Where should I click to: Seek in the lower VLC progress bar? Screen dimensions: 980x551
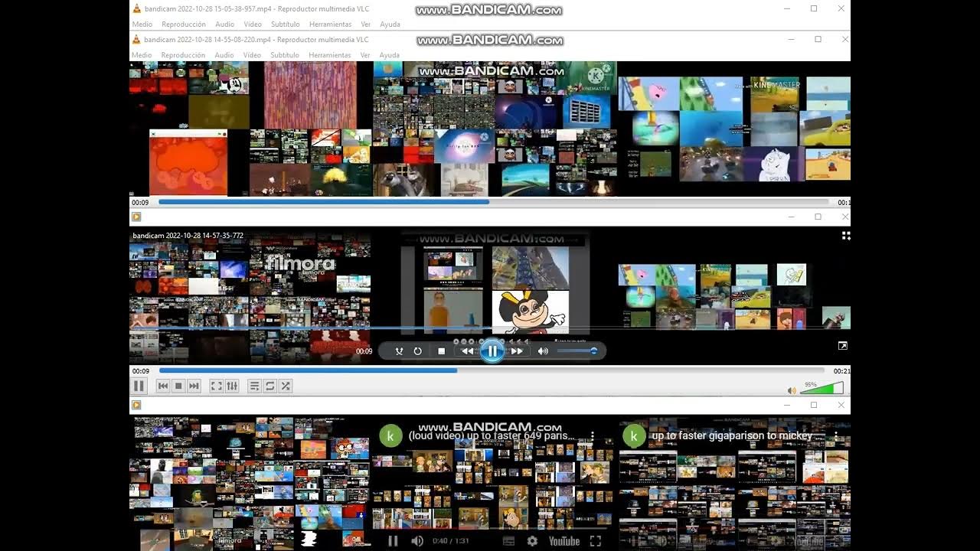(x=492, y=370)
